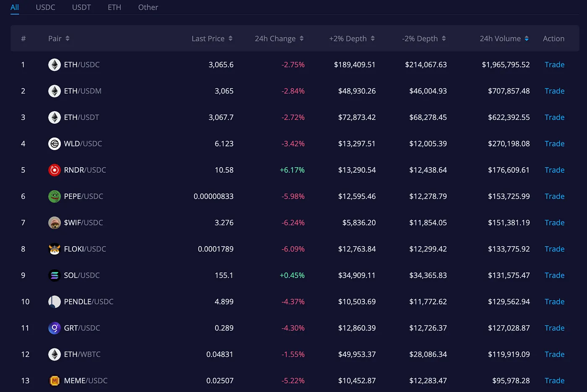Click the WLD/USDC pair name

tap(83, 144)
